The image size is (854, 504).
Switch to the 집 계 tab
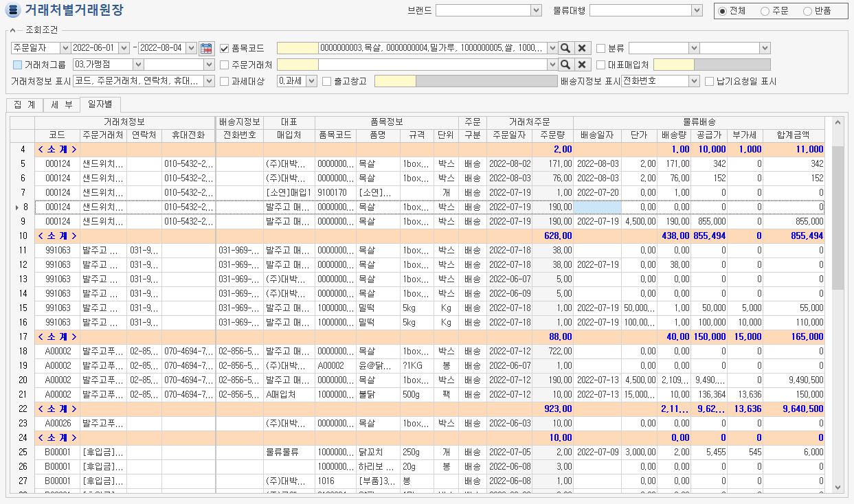(x=24, y=105)
